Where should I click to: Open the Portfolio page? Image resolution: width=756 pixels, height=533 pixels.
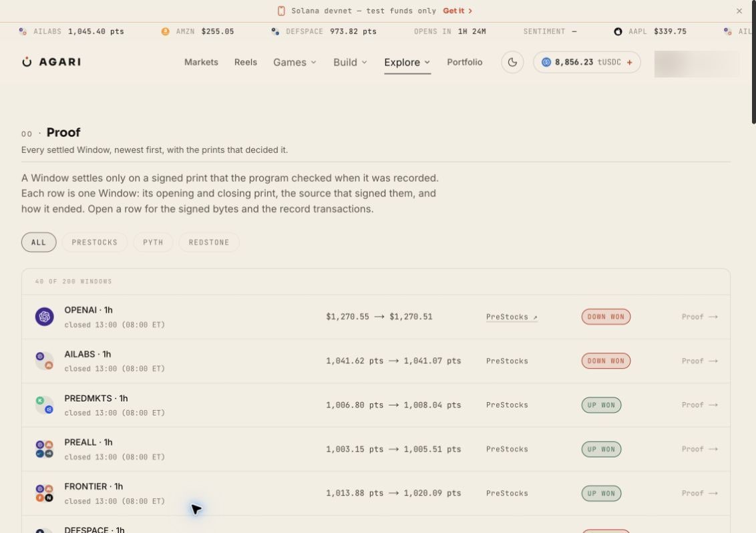tap(464, 62)
